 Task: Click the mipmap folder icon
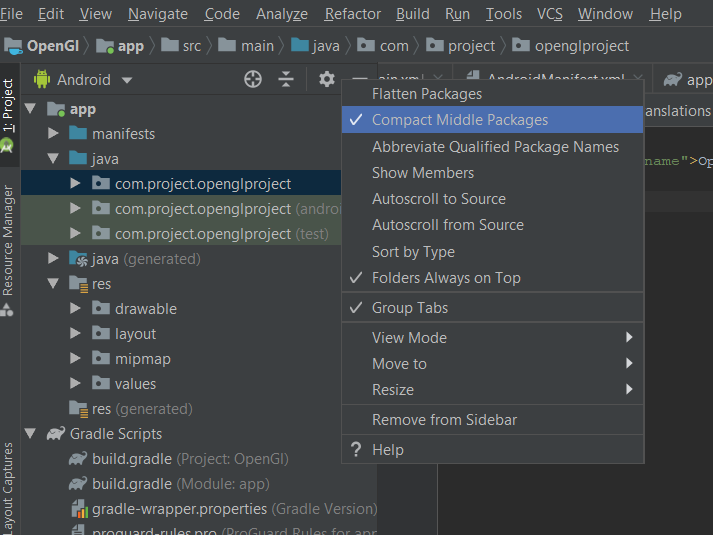[100, 358]
